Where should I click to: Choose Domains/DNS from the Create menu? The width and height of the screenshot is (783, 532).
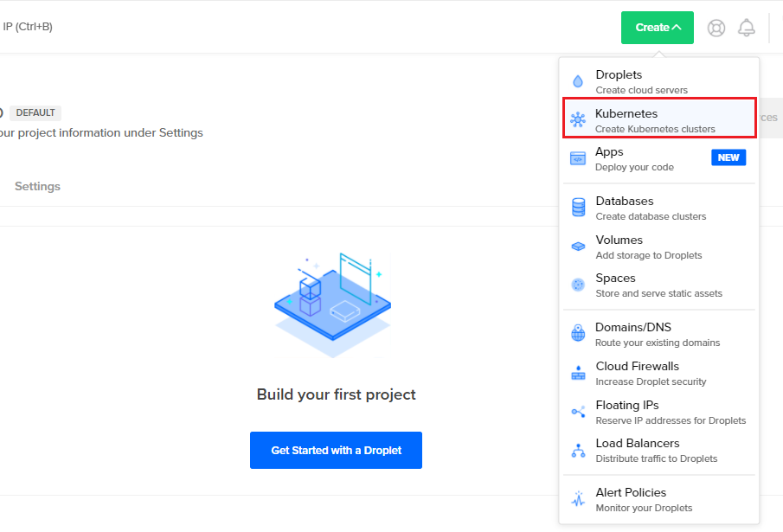point(659,334)
